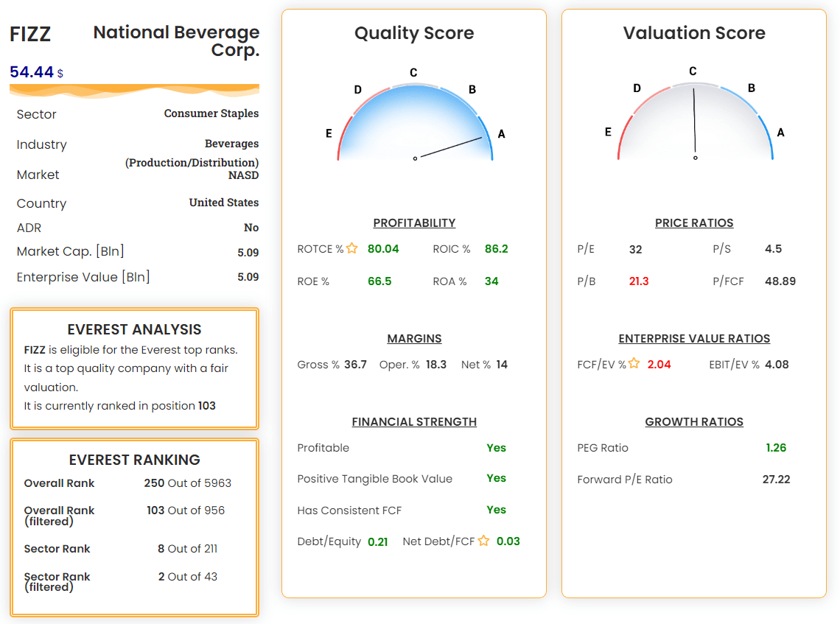Click the Debt/Equity value 0.21
The height and width of the screenshot is (624, 840).
coord(378,541)
